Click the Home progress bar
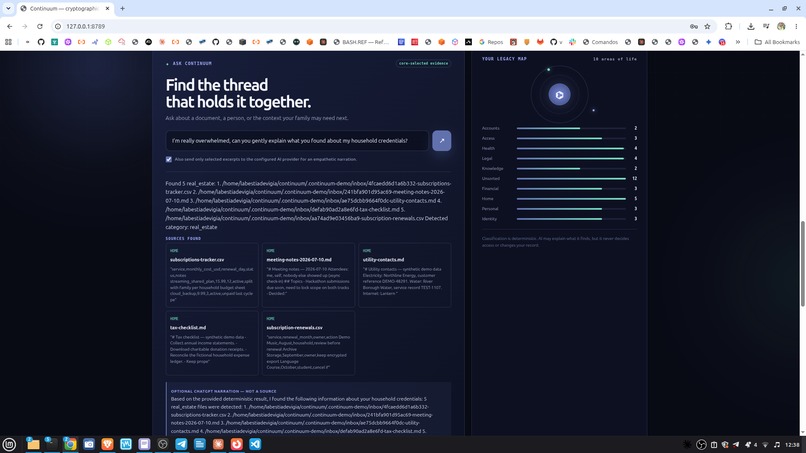Viewport: 806px width, 453px height. pyautogui.click(x=571, y=198)
